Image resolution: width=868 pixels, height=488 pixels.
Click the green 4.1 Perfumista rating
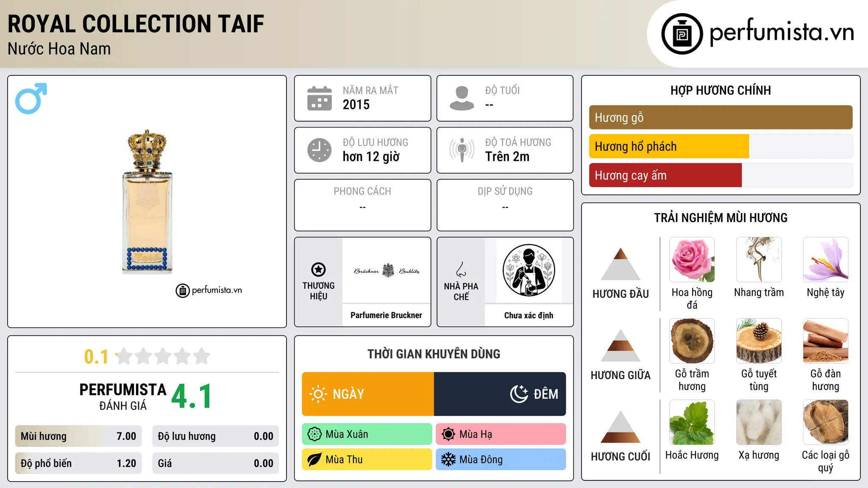(x=192, y=396)
